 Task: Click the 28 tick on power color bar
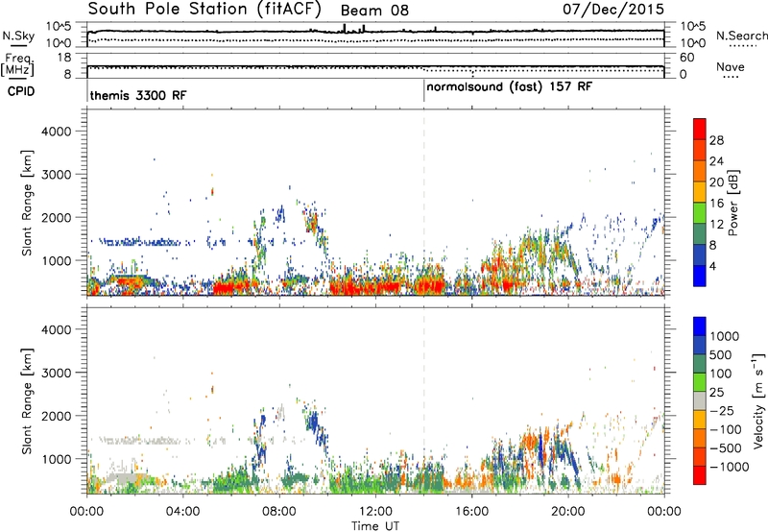tap(716, 140)
